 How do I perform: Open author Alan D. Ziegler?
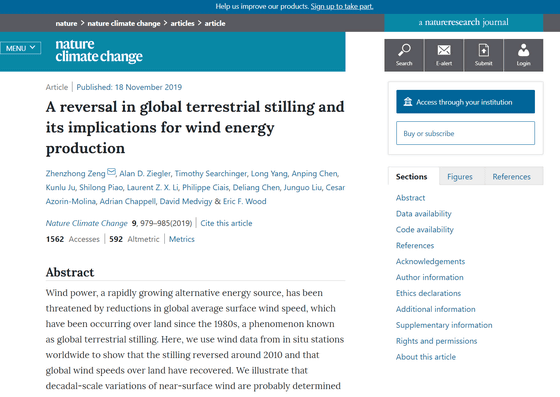click(x=145, y=174)
